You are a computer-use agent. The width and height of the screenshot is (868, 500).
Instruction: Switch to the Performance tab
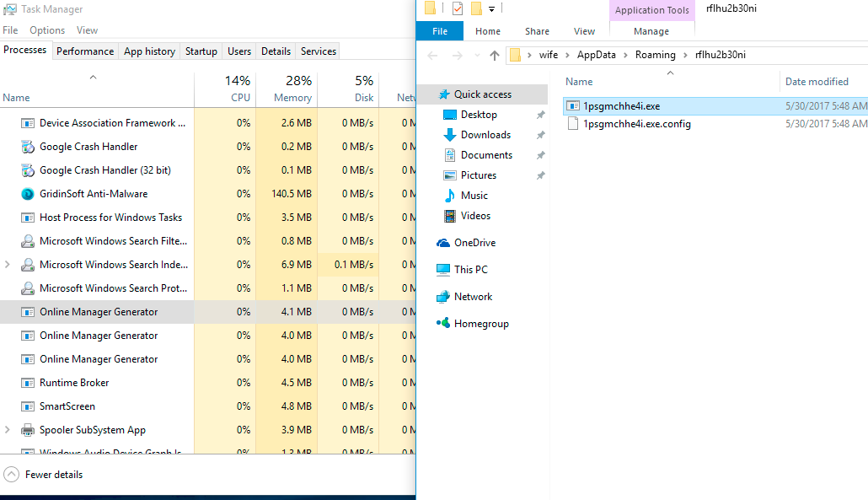point(85,51)
